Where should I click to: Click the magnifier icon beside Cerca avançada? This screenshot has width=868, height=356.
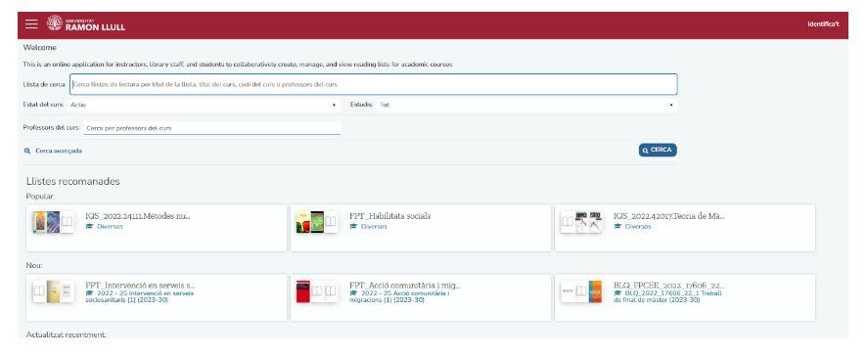point(27,151)
